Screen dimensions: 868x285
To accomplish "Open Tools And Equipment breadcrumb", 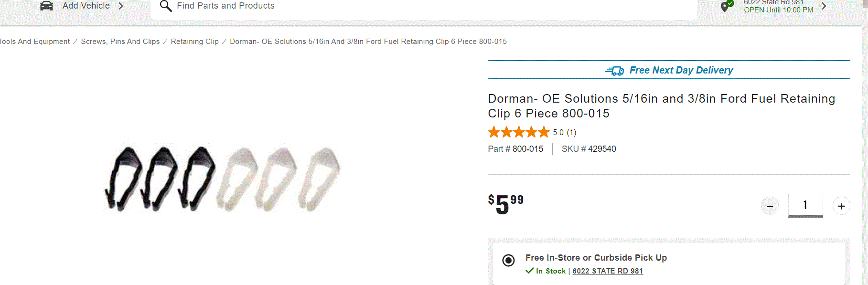I will click(x=34, y=42).
